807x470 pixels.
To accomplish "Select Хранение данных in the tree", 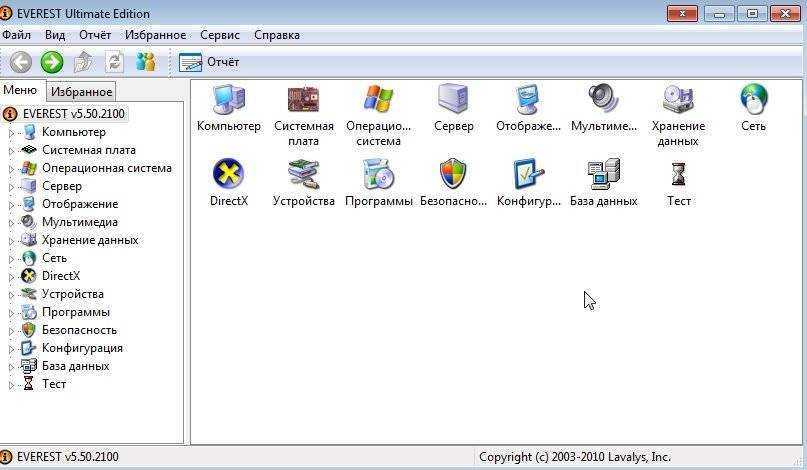I will point(90,240).
